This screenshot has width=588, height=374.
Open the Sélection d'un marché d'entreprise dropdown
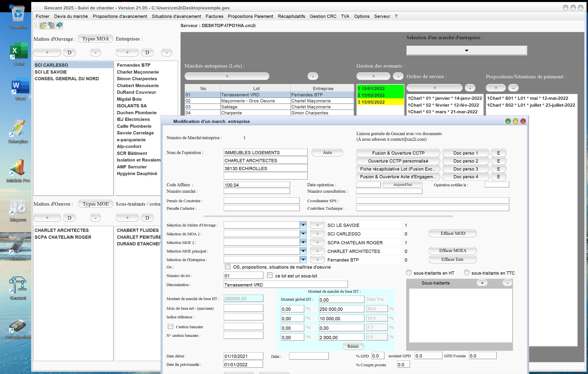point(466,50)
